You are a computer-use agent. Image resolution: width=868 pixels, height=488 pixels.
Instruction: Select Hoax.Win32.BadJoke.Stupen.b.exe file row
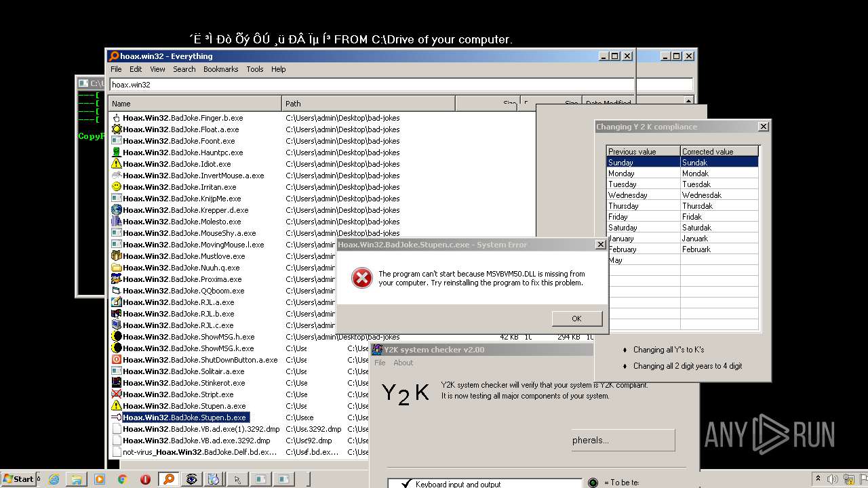click(x=184, y=418)
